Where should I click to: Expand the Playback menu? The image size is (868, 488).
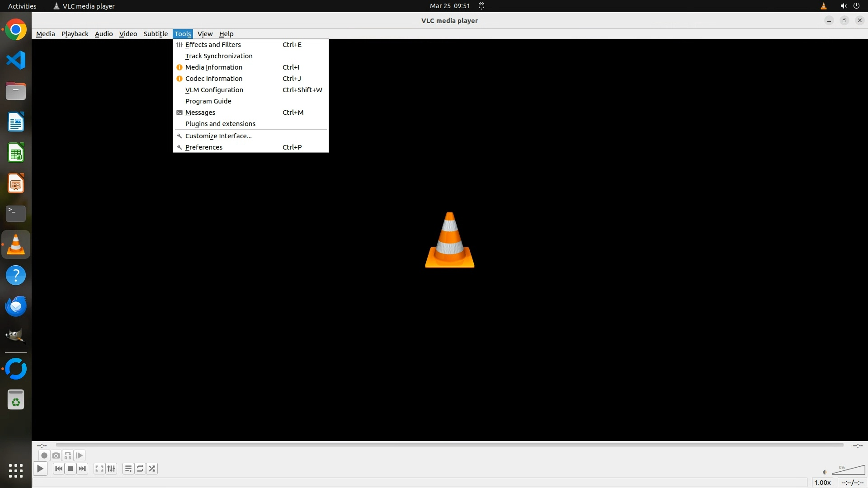pos(75,34)
